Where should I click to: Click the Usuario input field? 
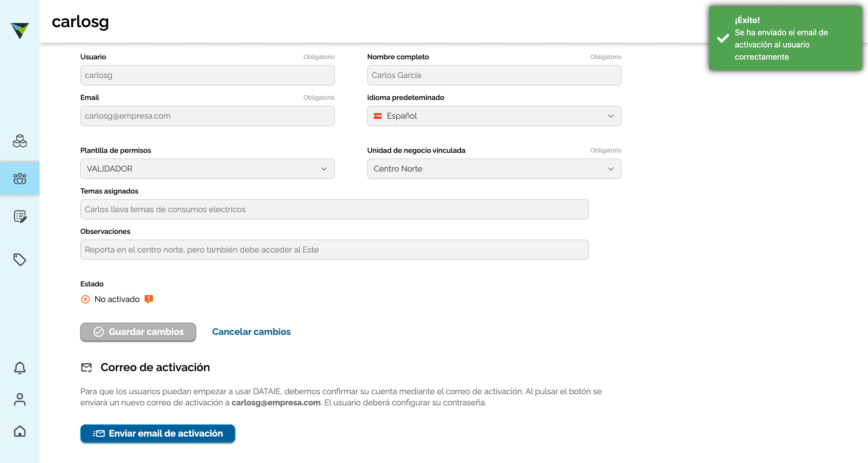(207, 75)
